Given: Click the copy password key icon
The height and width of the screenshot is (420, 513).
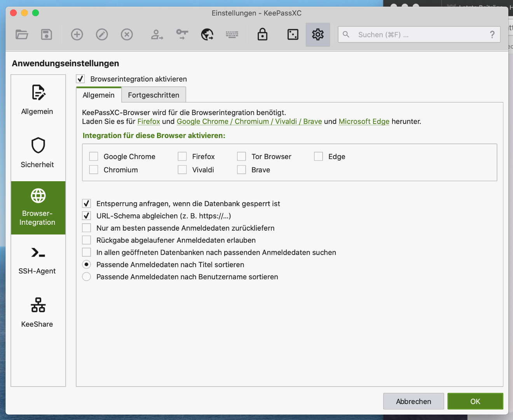Looking at the screenshot, I should click(182, 35).
